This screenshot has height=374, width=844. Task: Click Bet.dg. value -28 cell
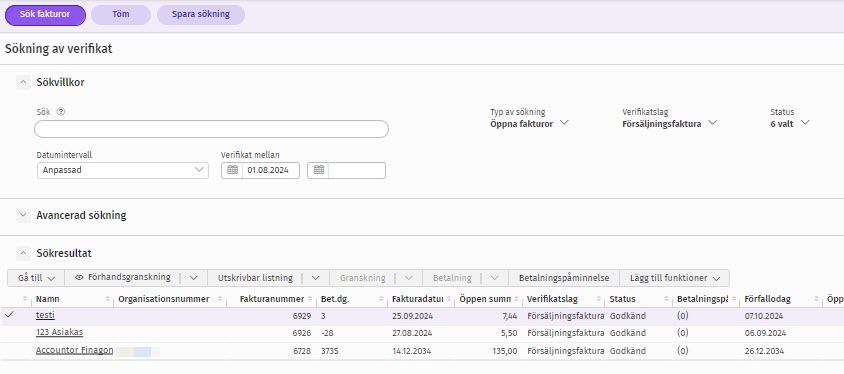(327, 333)
